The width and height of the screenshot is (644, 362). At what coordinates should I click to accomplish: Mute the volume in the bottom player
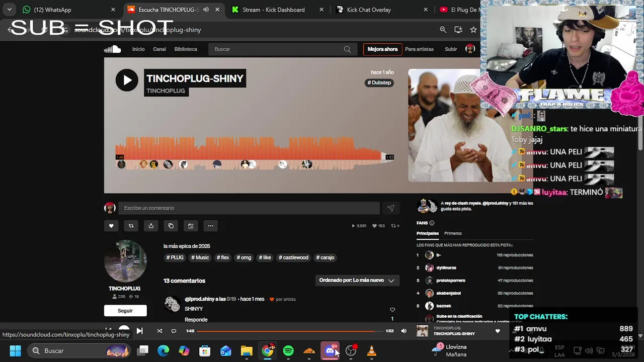404,331
